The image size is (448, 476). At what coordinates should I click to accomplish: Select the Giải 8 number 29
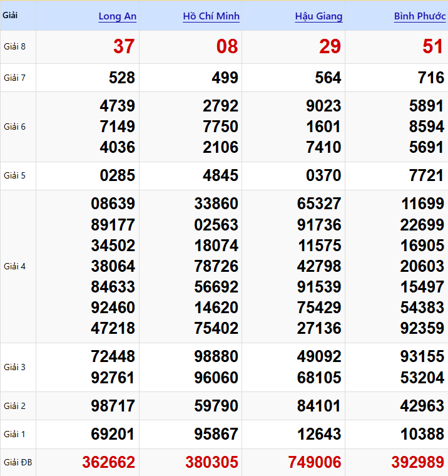330,46
